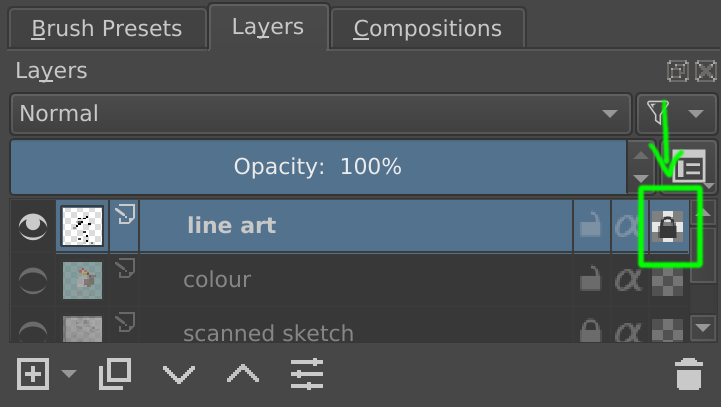Float the Layers docker panel
Viewport: 721px width, 407px height.
678,72
